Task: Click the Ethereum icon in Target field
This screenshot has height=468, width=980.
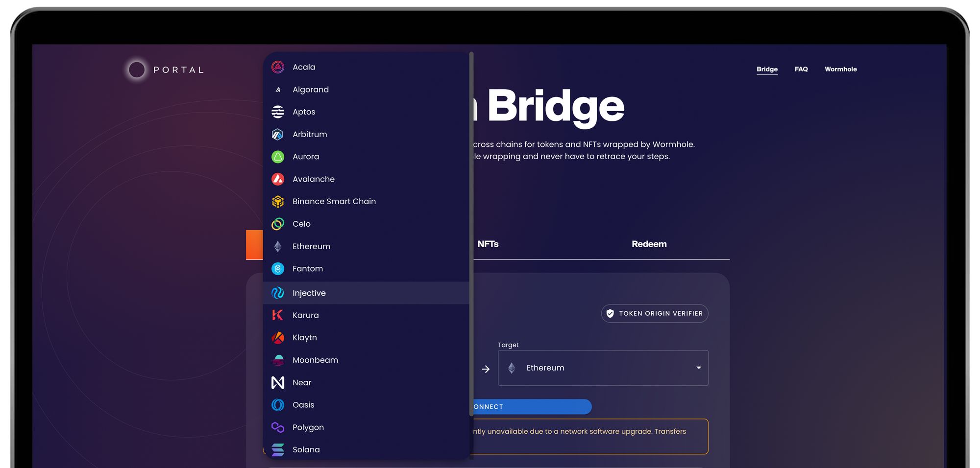Action: pos(512,368)
